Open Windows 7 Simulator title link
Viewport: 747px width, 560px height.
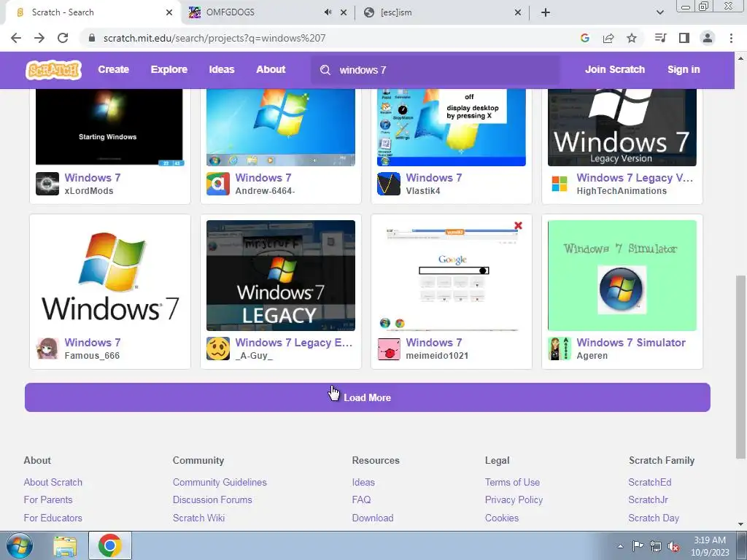point(631,343)
